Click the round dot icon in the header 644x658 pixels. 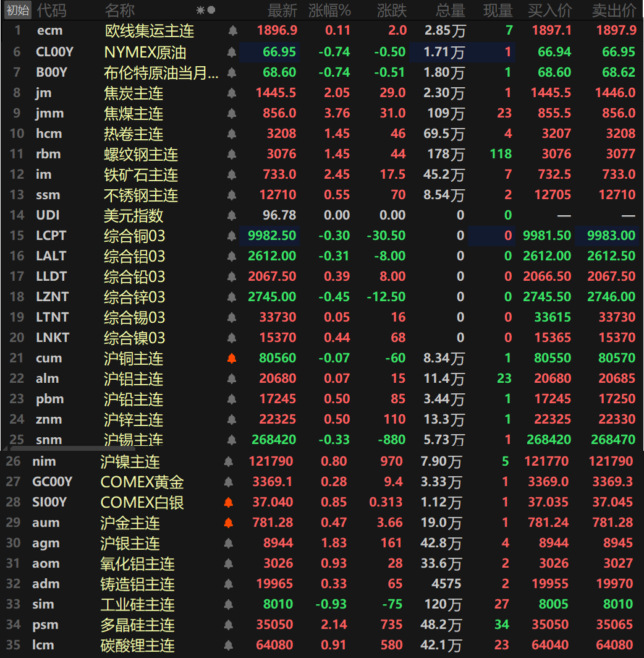pos(211,11)
